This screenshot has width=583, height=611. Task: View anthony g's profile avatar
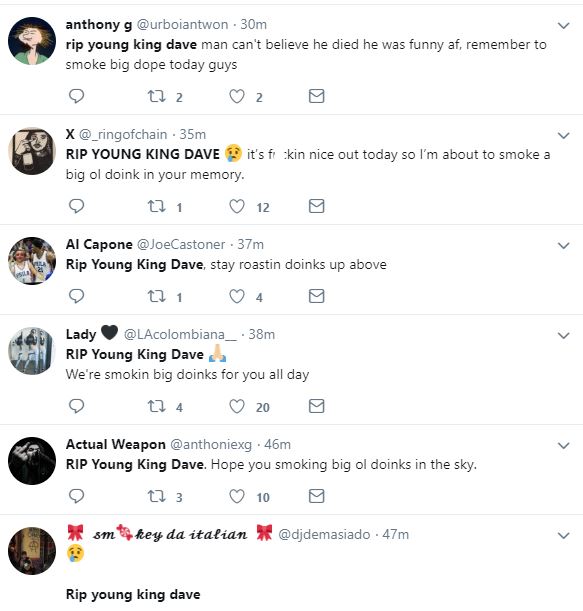[x=32, y=41]
